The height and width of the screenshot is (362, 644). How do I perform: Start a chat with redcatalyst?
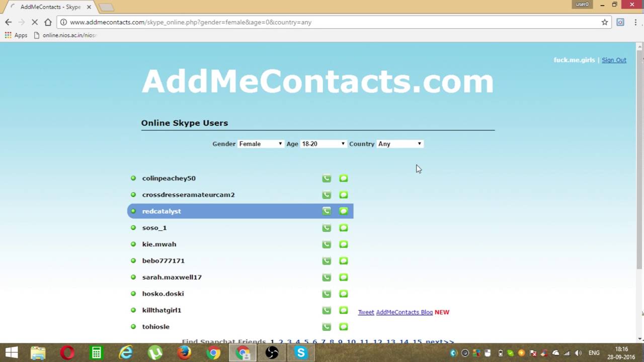[344, 211]
